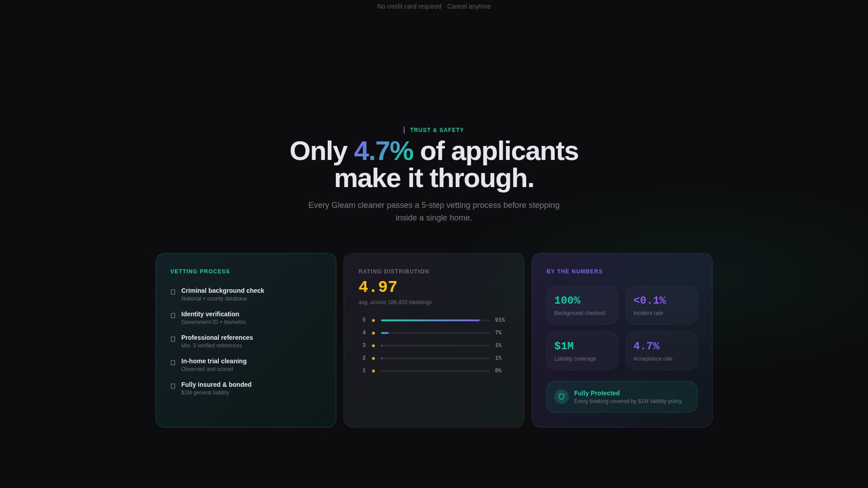Check the Professional references box
The image size is (868, 488).
[x=172, y=339]
